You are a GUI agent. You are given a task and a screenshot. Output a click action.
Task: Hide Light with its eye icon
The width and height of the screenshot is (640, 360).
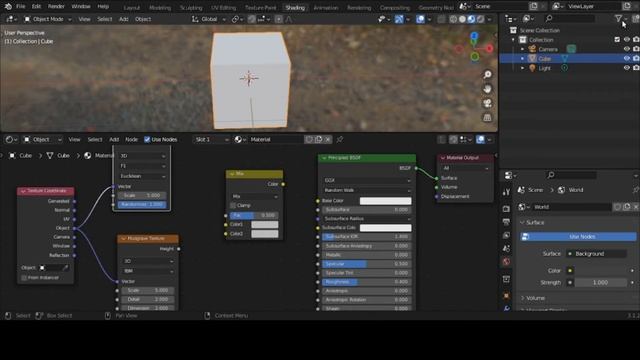point(627,68)
